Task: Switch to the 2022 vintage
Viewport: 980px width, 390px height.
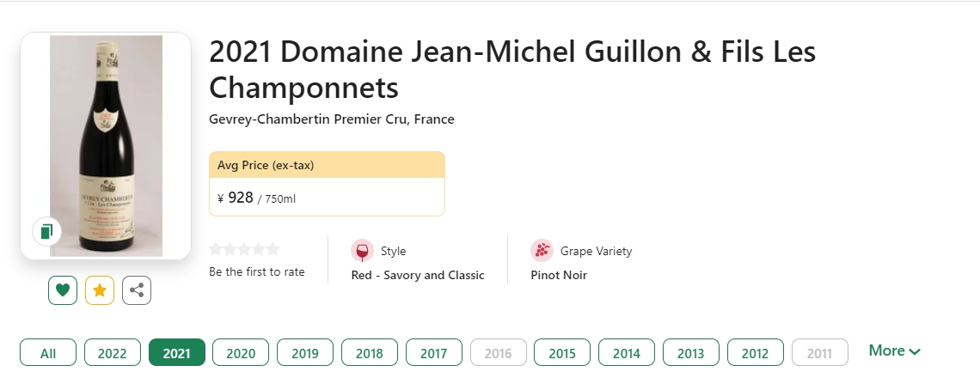Action: coord(113,353)
